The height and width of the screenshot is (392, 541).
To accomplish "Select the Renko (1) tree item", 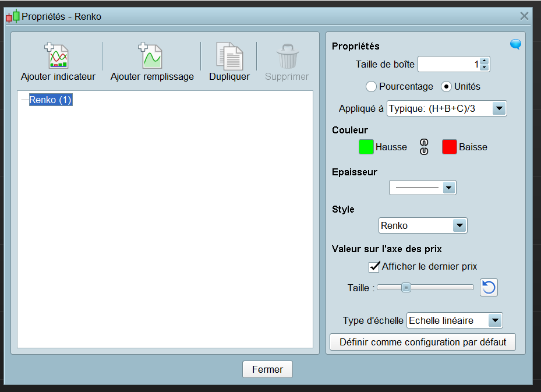I will (x=51, y=100).
